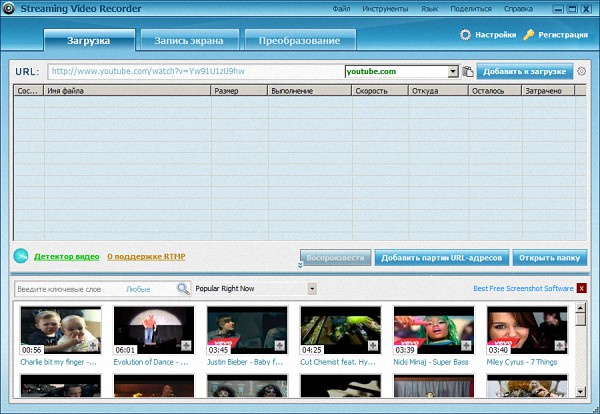Open the Popular Right Now dropdown

click(312, 289)
